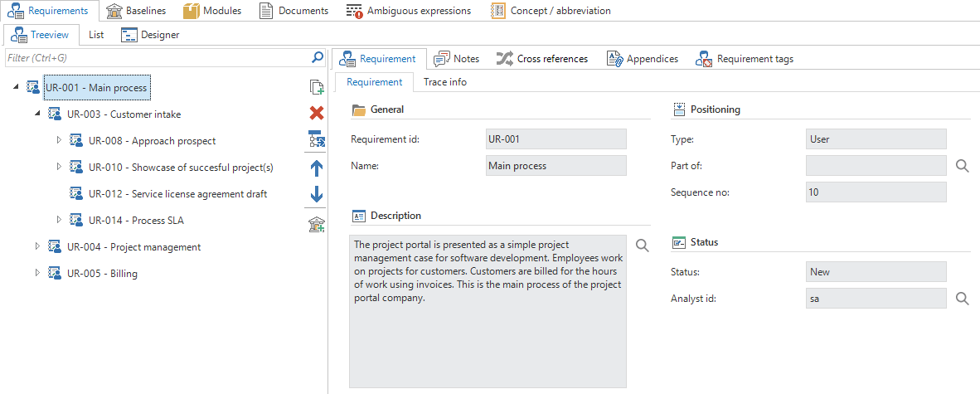The width and height of the screenshot is (980, 394).
Task: Click the Filter input field
Action: pyautogui.click(x=156, y=58)
